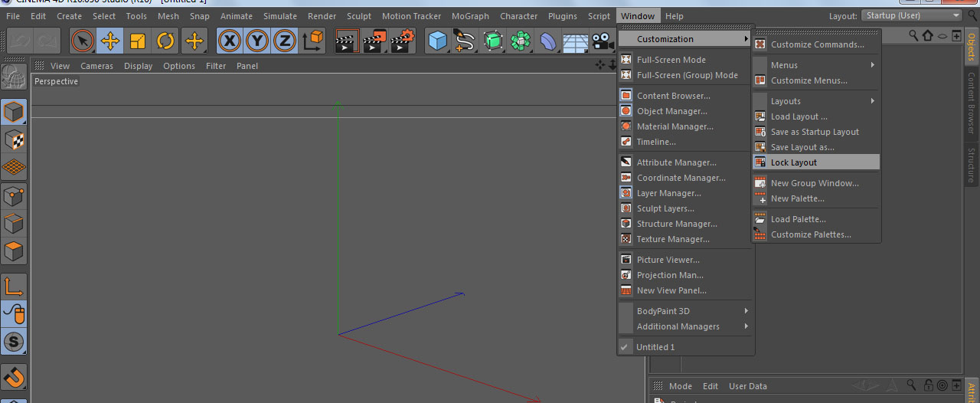Viewport: 980px width, 403px height.
Task: Select the Live Selection arrow tool
Action: 83,41
